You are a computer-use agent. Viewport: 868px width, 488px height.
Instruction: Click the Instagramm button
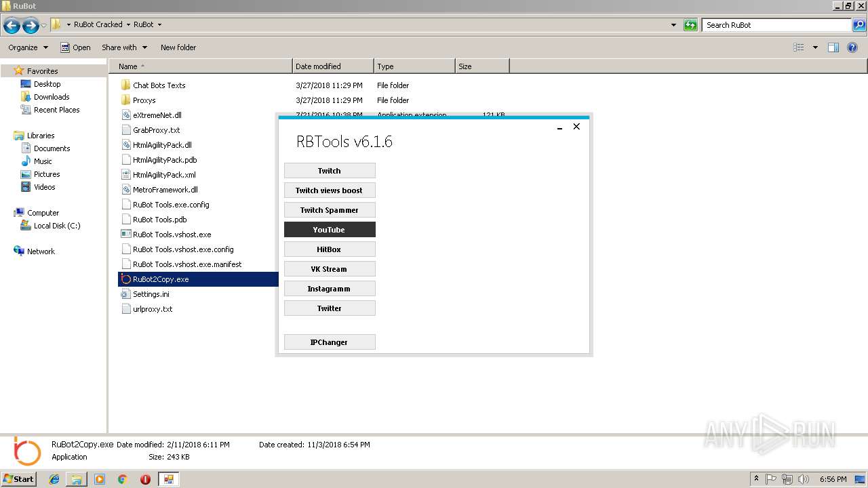tap(330, 289)
